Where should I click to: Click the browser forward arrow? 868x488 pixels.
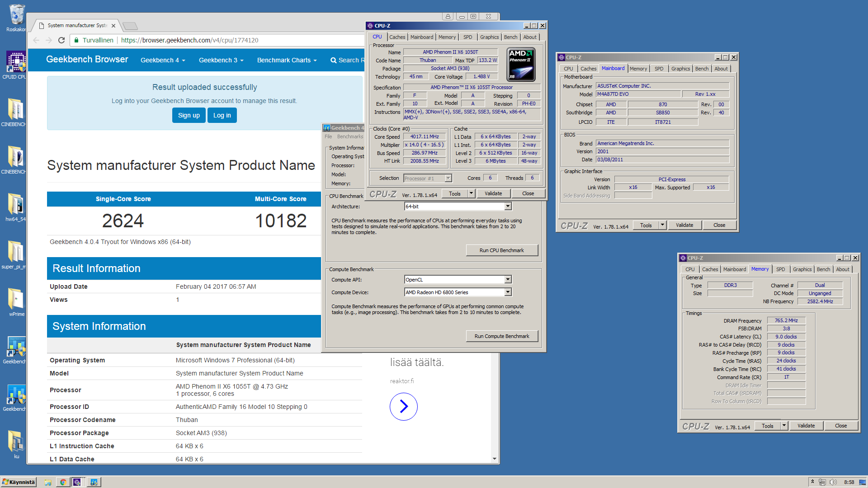click(x=49, y=40)
